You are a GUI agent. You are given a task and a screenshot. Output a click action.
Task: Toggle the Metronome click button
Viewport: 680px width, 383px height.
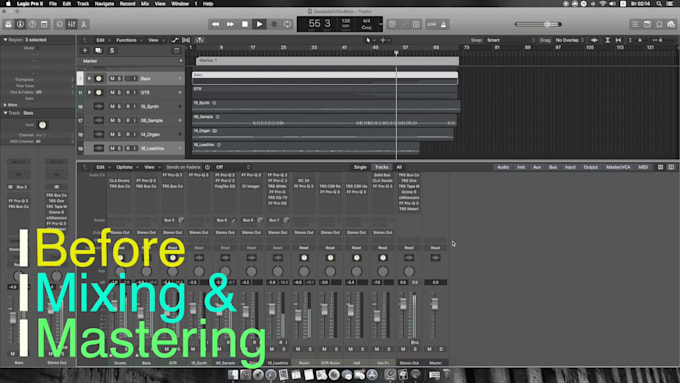(444, 24)
